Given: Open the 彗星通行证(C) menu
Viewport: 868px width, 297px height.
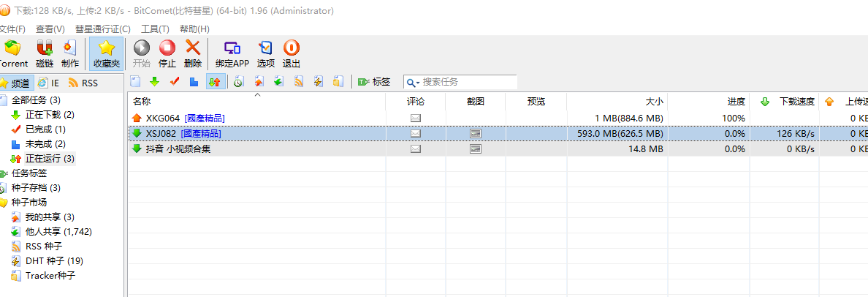Looking at the screenshot, I should pyautogui.click(x=103, y=29).
